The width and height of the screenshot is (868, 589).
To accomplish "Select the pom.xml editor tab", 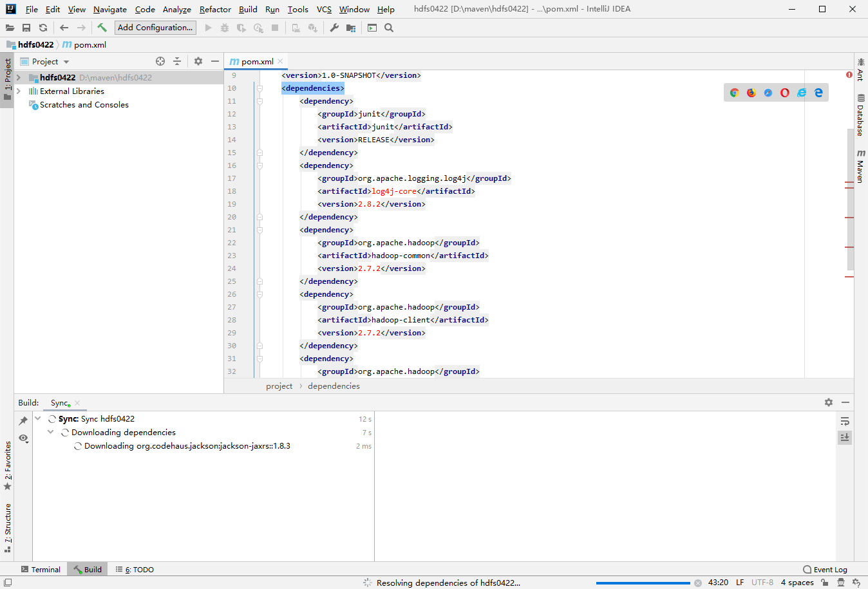I will (256, 61).
